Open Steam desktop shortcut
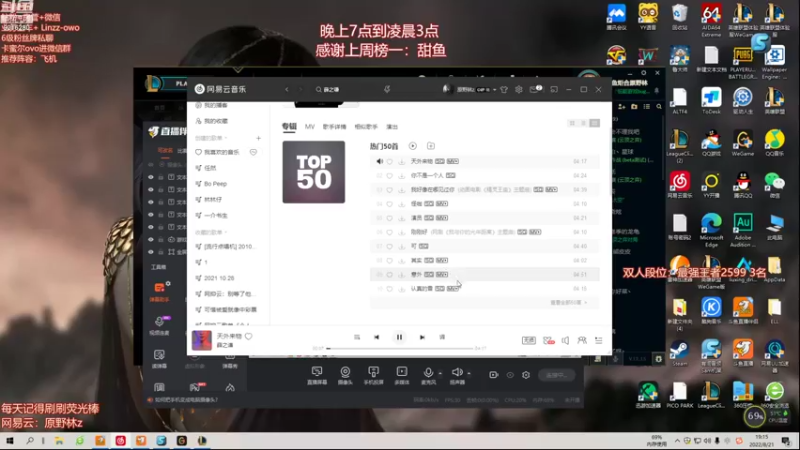Screen dimensions: 800x450 point(679,354)
